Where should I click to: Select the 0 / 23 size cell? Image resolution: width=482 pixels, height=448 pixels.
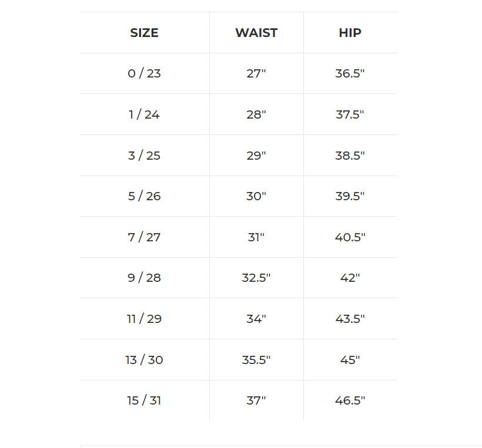pyautogui.click(x=144, y=73)
